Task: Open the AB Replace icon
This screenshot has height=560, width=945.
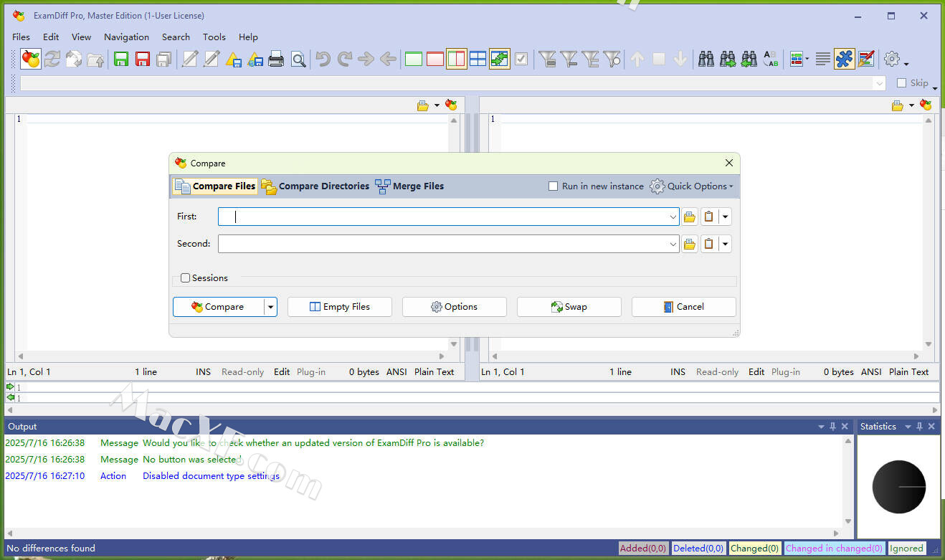Action: 771,60
